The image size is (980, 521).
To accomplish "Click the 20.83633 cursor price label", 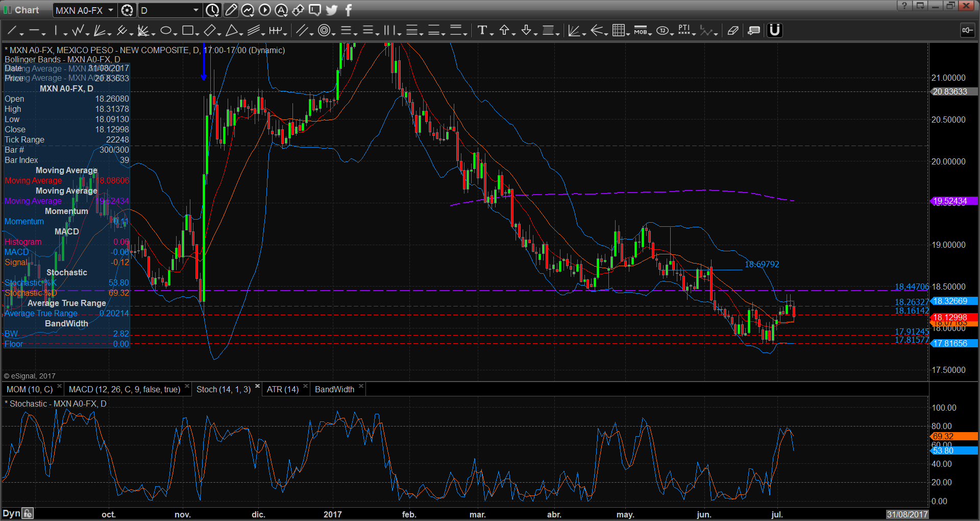I will 954,92.
